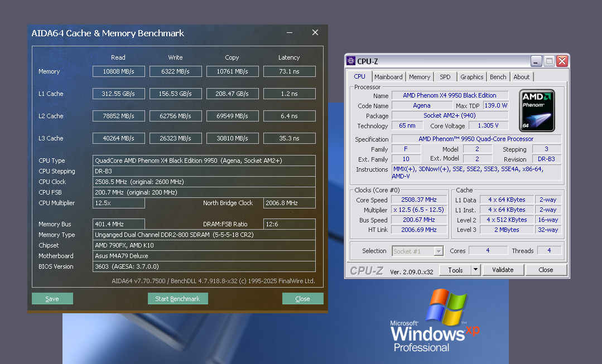
Task: Switch to the Mainboard tab
Action: pos(388,77)
